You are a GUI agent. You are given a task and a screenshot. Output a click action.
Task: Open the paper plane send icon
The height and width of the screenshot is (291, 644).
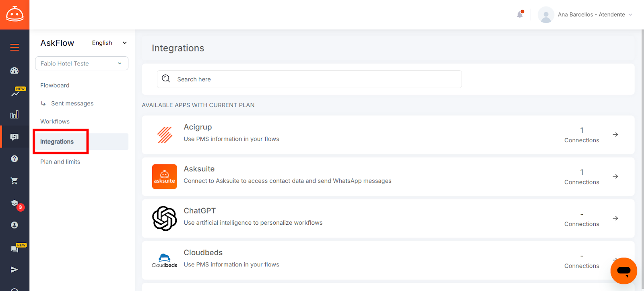[14, 270]
